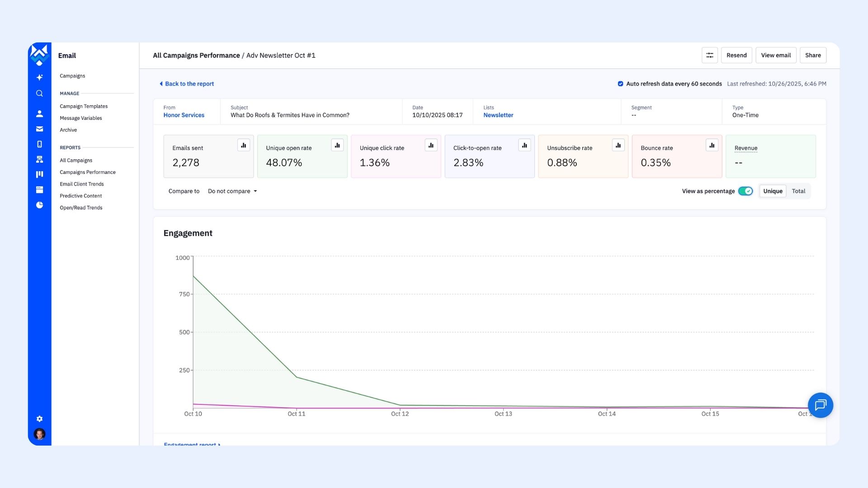Uncheck Auto refresh data every 60 seconds
The image size is (868, 488).
point(620,84)
